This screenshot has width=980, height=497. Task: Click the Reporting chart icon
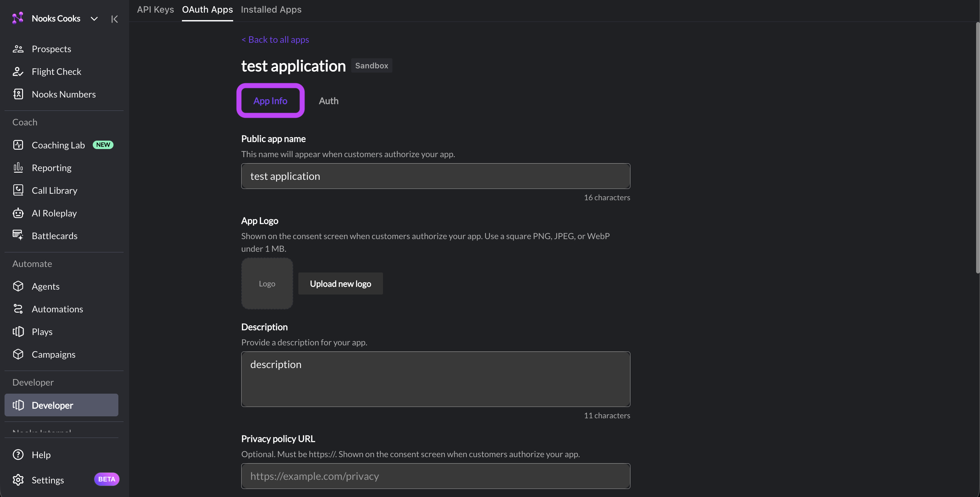(18, 168)
